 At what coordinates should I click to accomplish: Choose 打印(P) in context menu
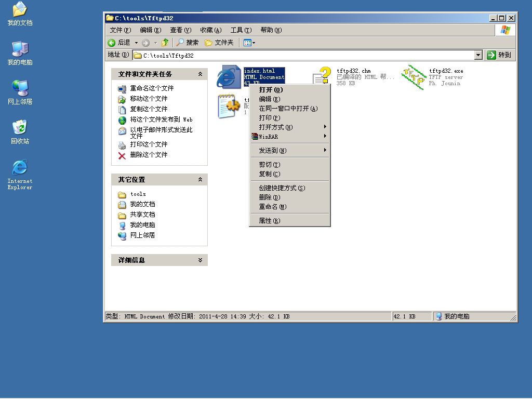coord(290,118)
